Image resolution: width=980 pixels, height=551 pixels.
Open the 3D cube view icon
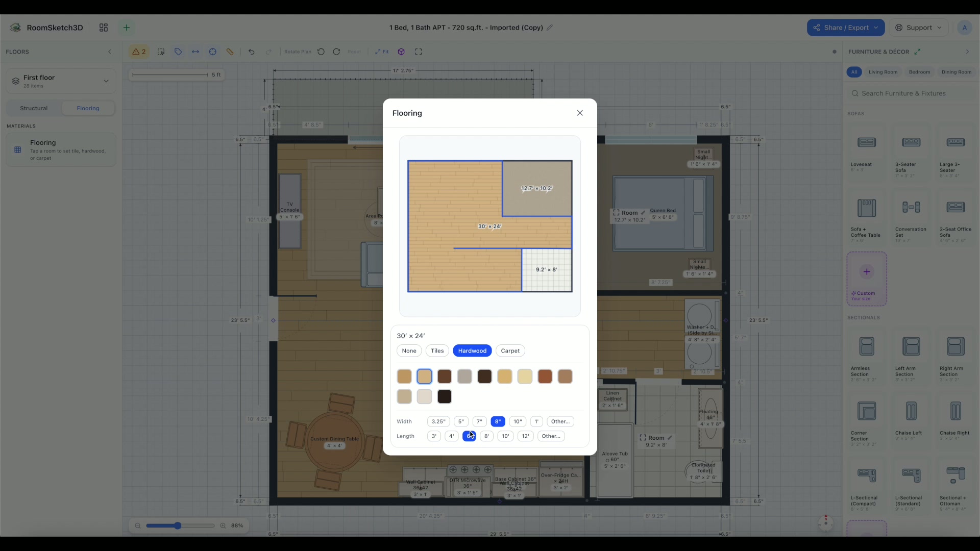401,52
